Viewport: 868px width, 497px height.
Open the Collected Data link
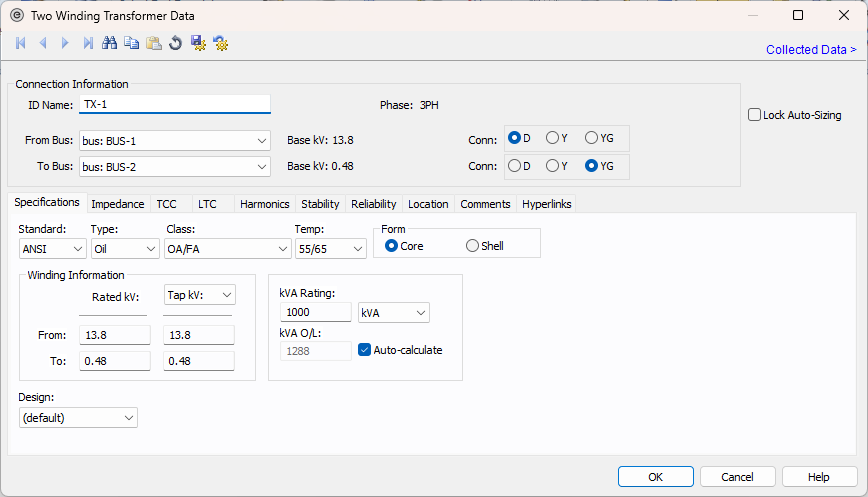(x=810, y=50)
